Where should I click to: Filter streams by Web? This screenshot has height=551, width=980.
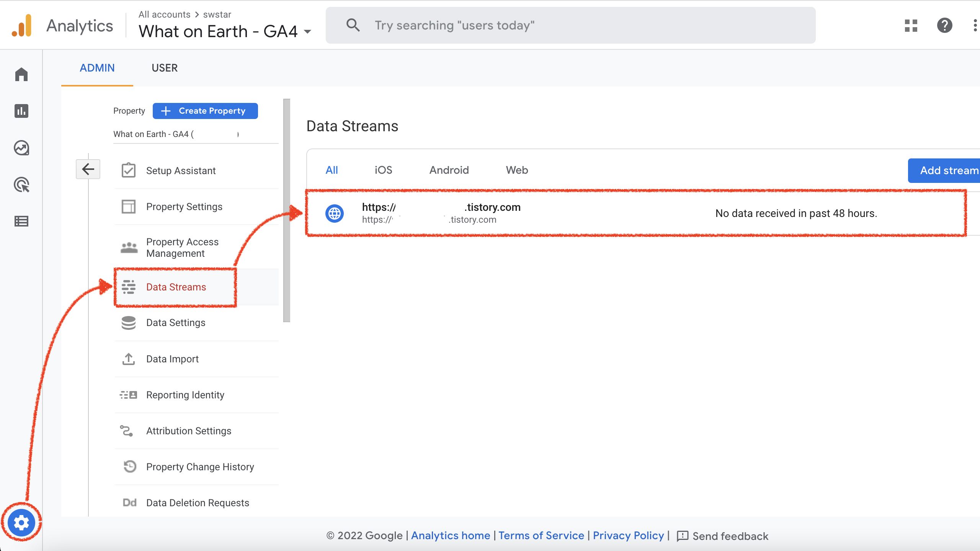click(517, 170)
